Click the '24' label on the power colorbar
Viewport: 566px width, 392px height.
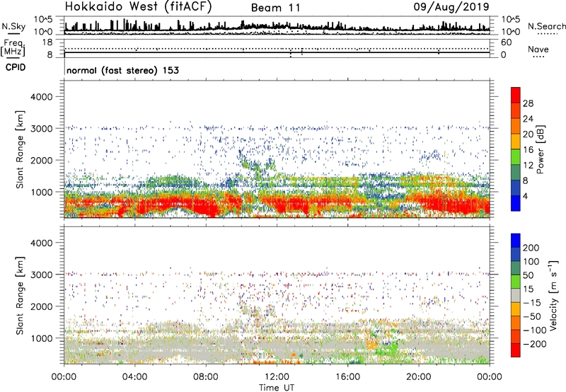pos(528,119)
